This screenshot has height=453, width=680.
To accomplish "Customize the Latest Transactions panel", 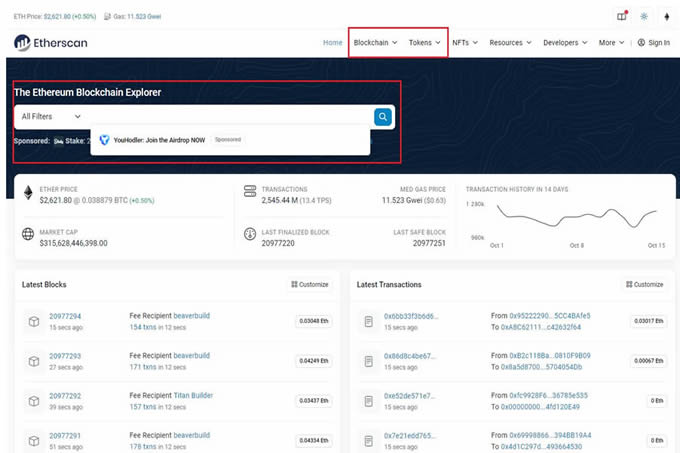I will 643,285.
